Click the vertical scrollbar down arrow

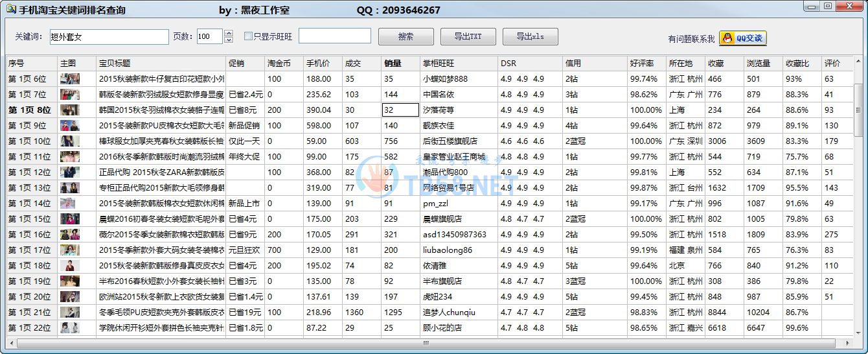coord(858,332)
